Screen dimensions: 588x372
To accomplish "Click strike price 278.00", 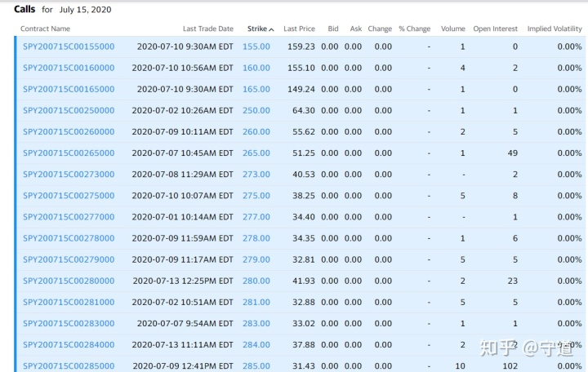I will pyautogui.click(x=256, y=238).
